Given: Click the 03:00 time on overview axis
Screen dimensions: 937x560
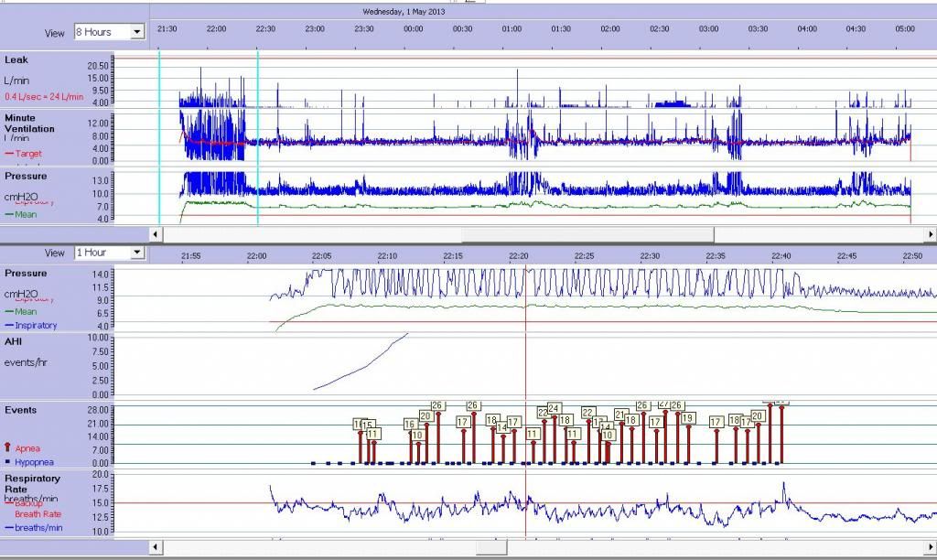Looking at the screenshot, I should (x=709, y=28).
